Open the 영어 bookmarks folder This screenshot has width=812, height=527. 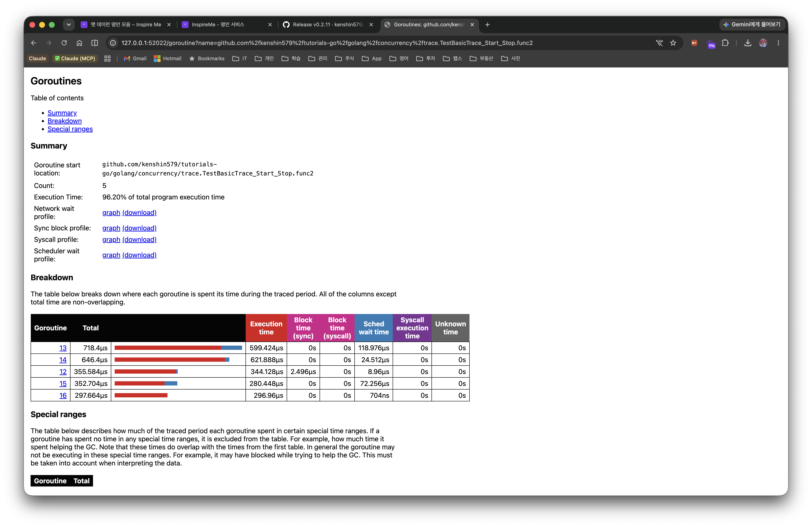pyautogui.click(x=399, y=59)
